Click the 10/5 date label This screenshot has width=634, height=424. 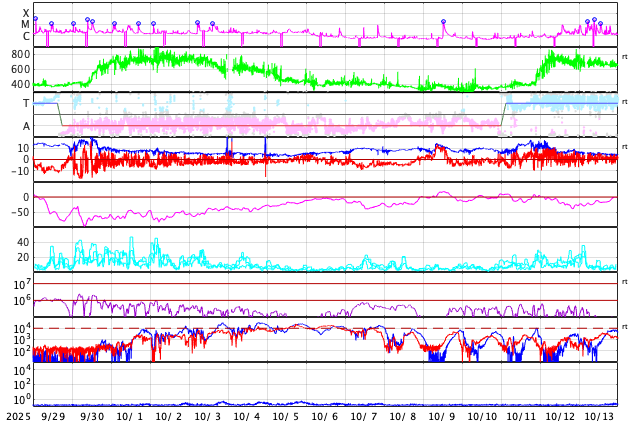286,415
